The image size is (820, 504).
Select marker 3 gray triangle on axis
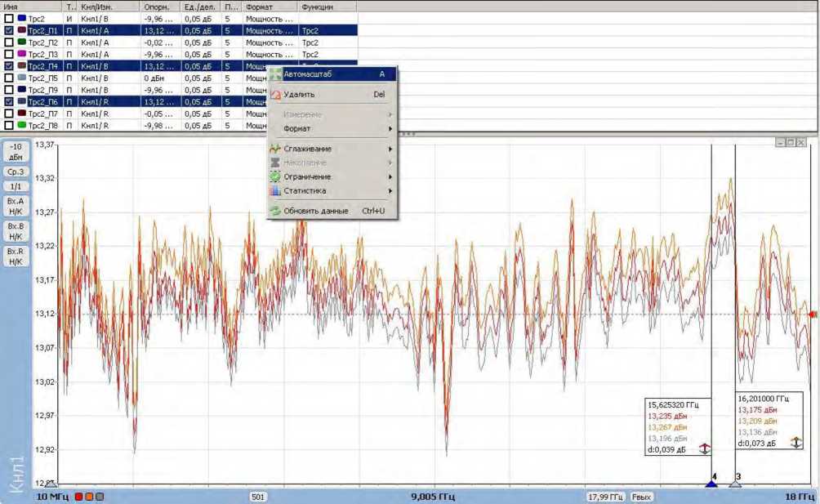point(735,484)
